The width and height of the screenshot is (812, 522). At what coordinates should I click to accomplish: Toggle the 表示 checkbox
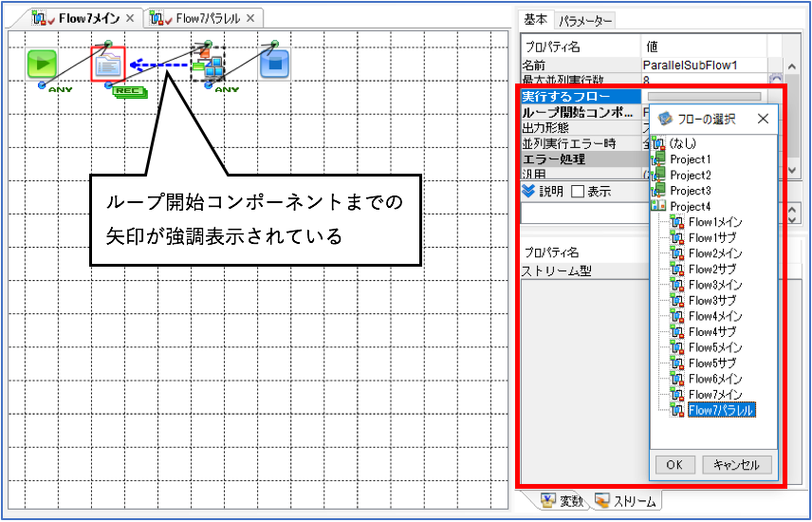coord(578,192)
